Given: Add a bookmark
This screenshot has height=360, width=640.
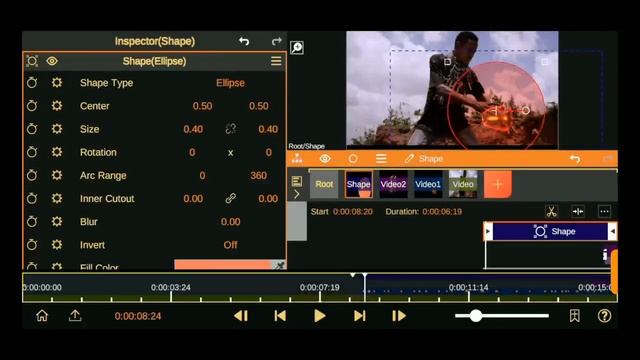Looking at the screenshot, I should tap(575, 316).
